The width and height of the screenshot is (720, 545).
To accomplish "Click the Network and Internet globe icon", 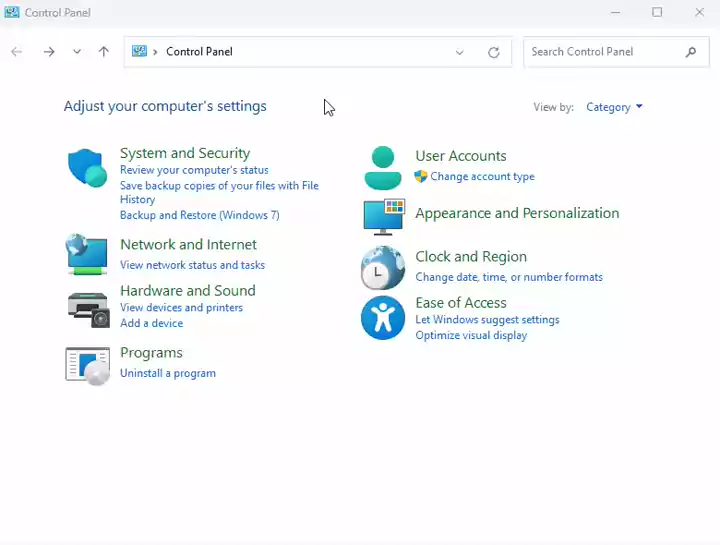I will click(87, 254).
